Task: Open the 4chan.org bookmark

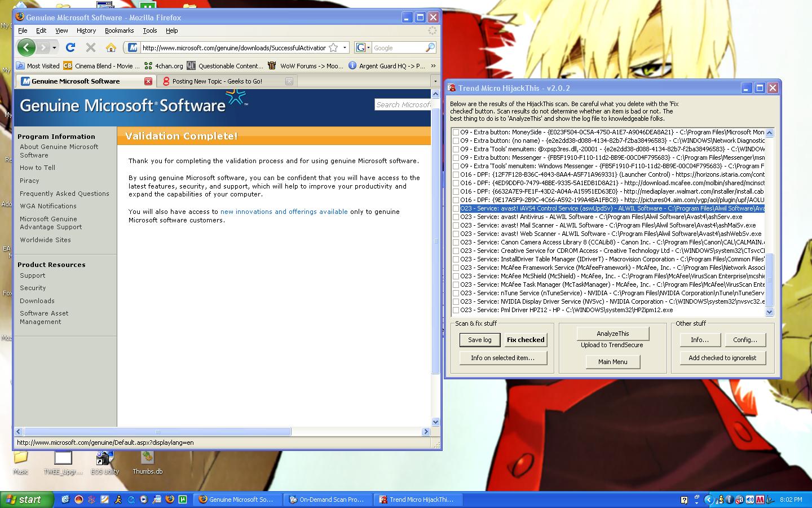Action: [x=164, y=65]
